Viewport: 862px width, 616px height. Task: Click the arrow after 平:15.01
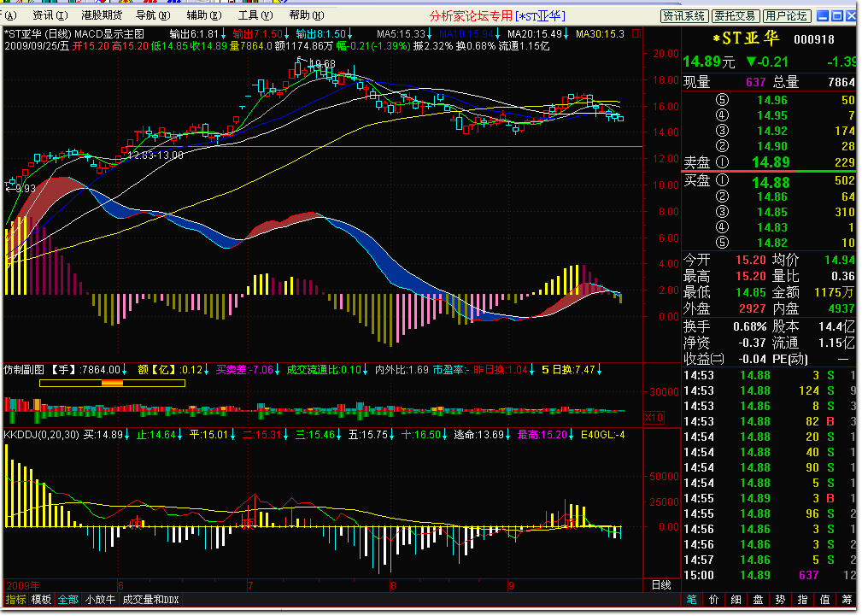(x=232, y=435)
